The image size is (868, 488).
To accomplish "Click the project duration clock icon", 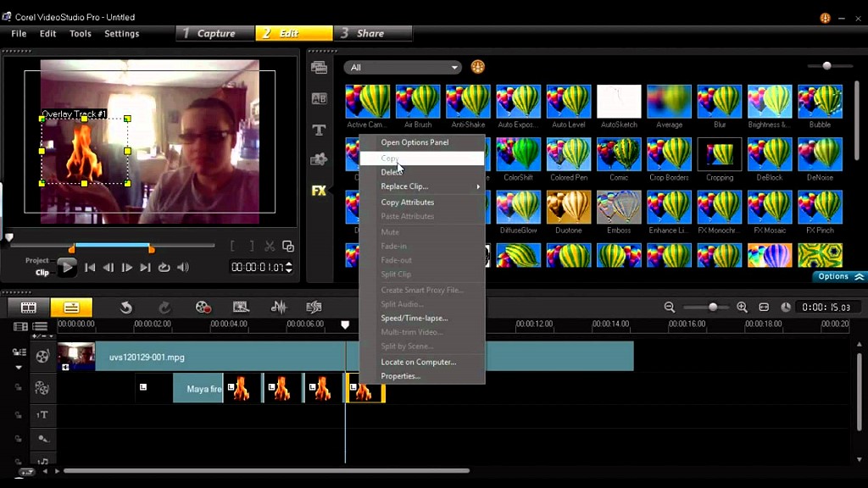I will tap(786, 307).
